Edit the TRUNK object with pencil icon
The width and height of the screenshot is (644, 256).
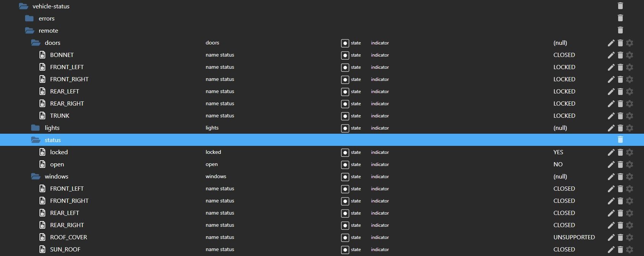pos(611,116)
